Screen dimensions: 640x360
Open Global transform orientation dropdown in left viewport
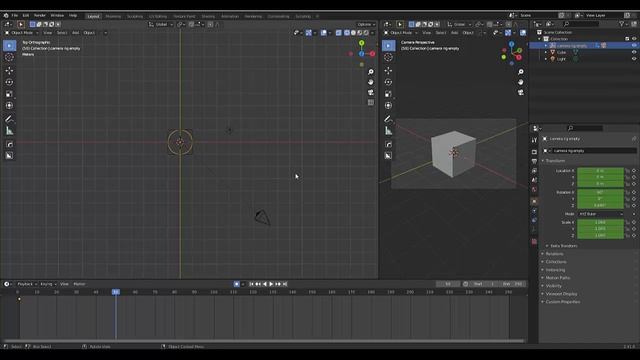click(161, 24)
